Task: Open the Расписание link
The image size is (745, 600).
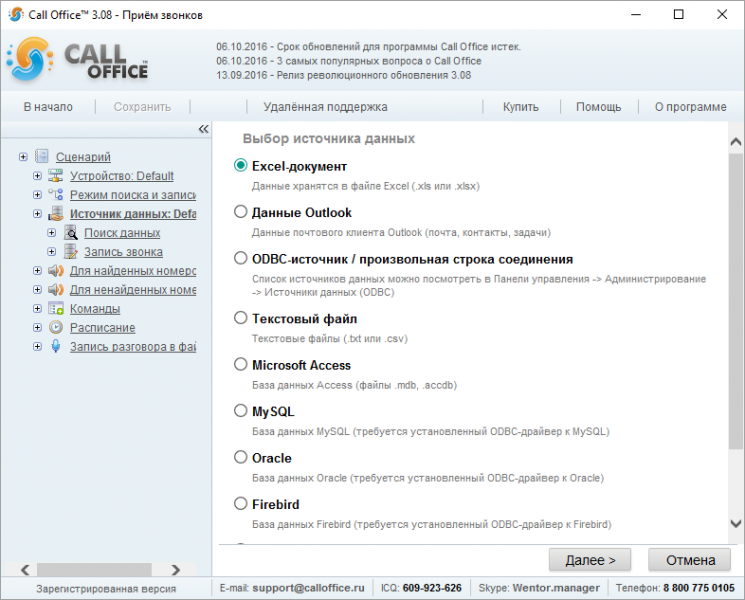Action: click(103, 328)
